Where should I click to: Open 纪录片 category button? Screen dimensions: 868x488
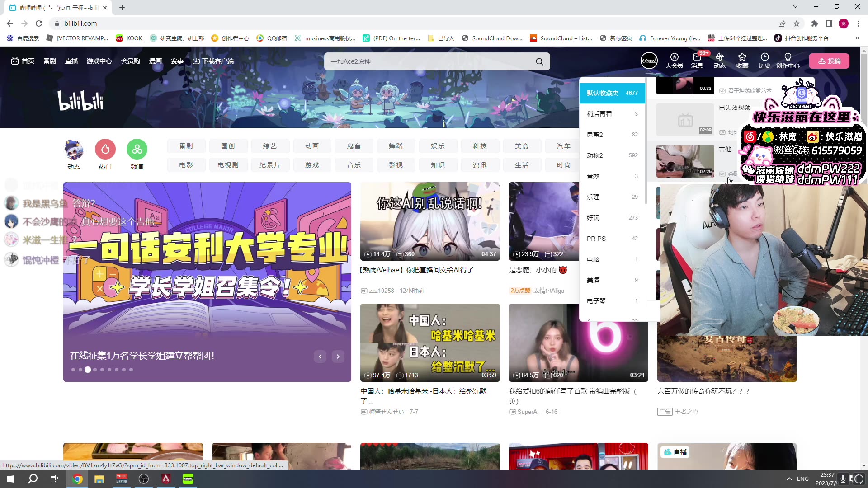click(270, 165)
